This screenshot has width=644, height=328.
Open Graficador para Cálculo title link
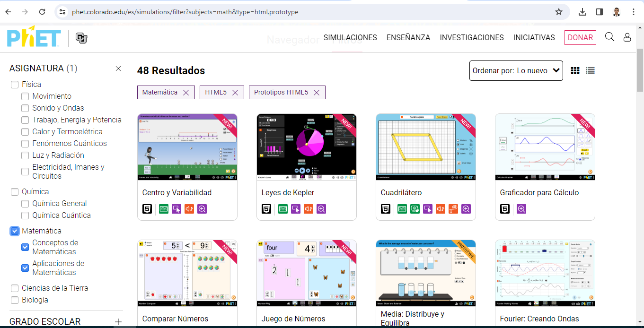click(x=539, y=193)
